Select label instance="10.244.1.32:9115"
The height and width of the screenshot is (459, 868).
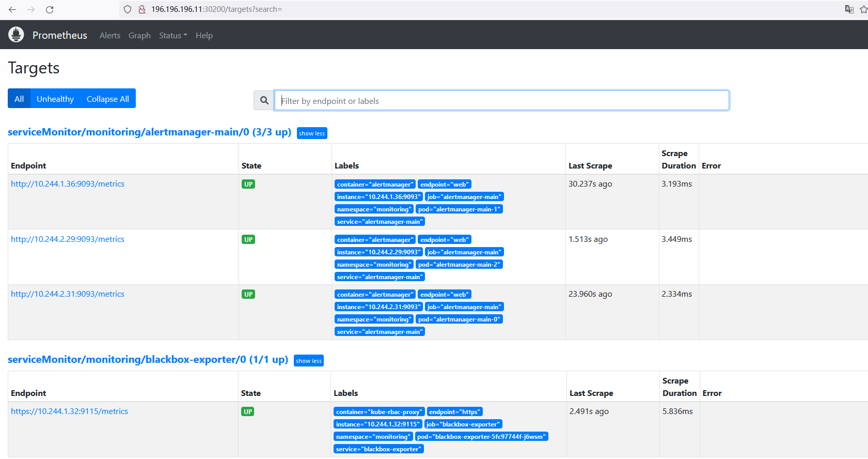(x=378, y=424)
